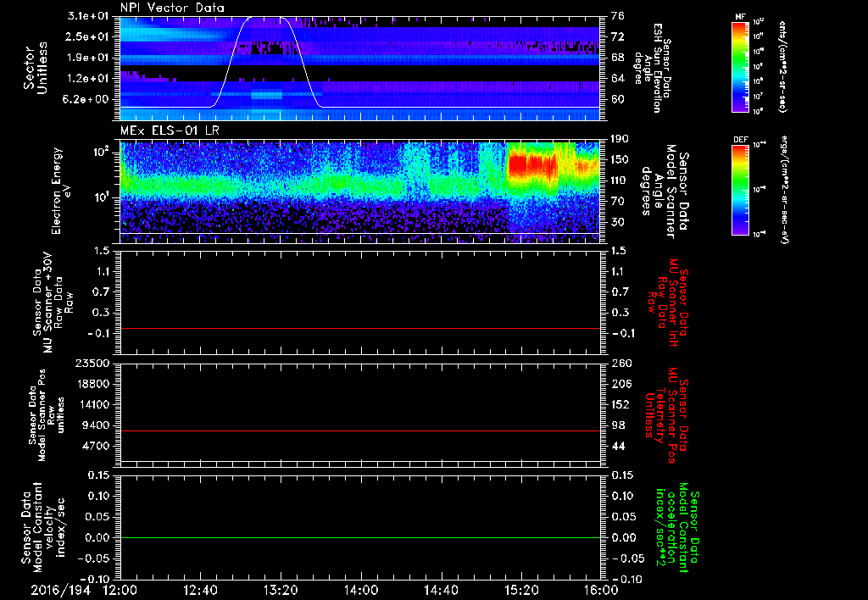This screenshot has width=868, height=600.
Task: Click the 3.1e+01 sector tick value
Action: (x=88, y=17)
